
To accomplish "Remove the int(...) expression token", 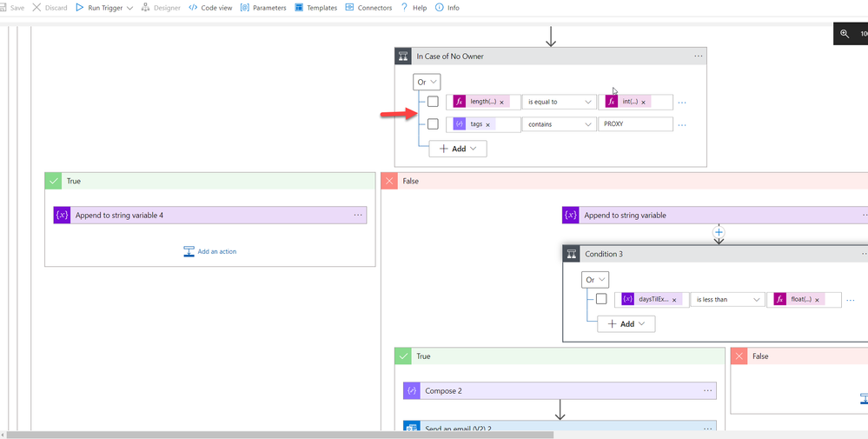I will tap(643, 103).
